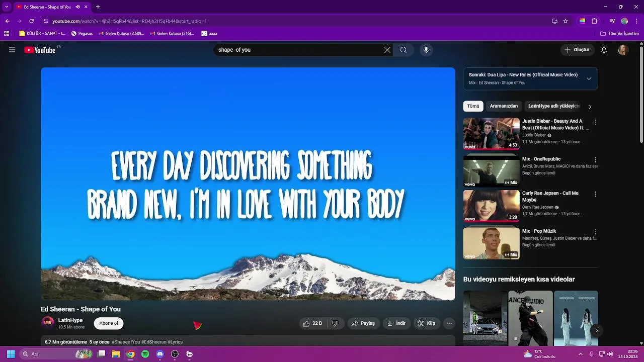
Task: Mute the tab via speaker icon
Action: pos(77,7)
